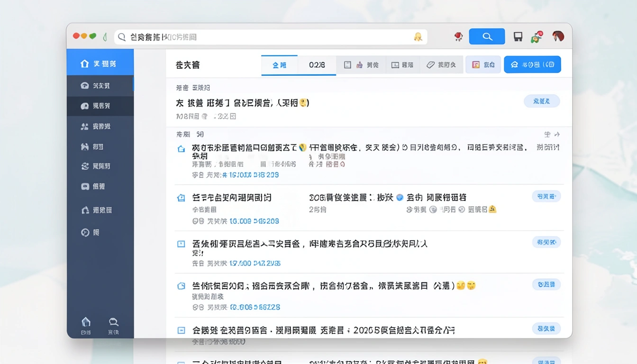This screenshot has width=637, height=364.
Task: Click the solid blue button at toolbar right
Action: click(532, 64)
